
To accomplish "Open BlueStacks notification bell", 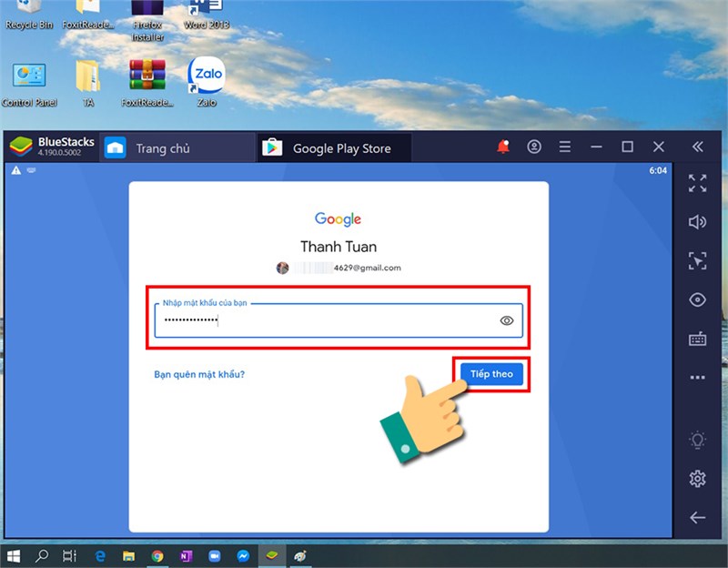I will 503,147.
